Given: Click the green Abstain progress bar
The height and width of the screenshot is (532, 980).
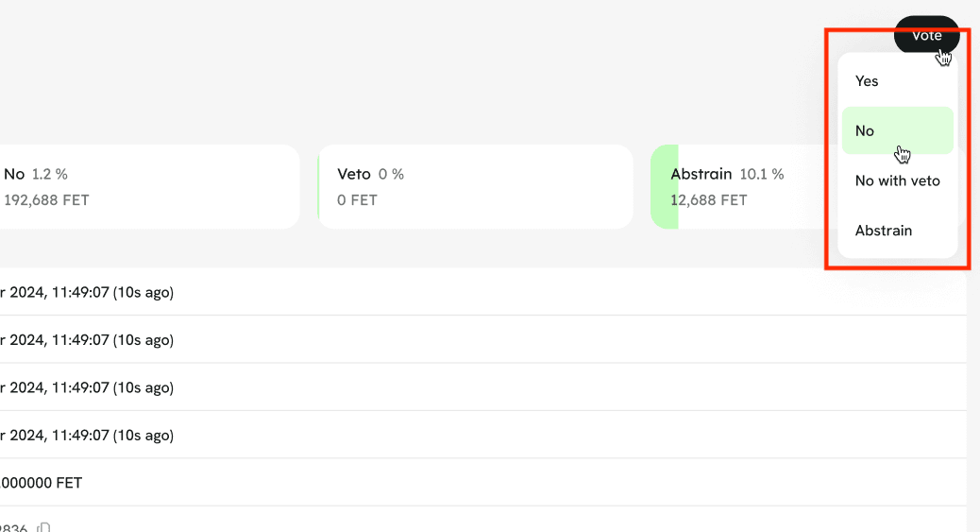Looking at the screenshot, I should click(x=663, y=187).
